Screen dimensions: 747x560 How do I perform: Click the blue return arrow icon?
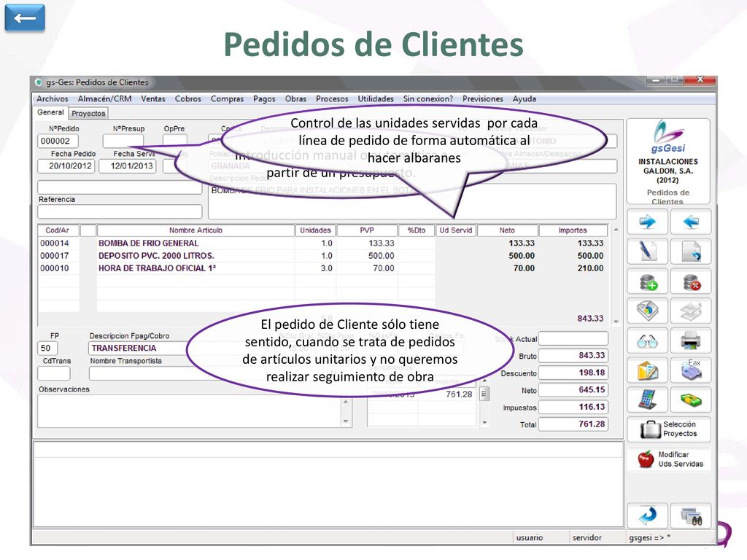(x=647, y=516)
